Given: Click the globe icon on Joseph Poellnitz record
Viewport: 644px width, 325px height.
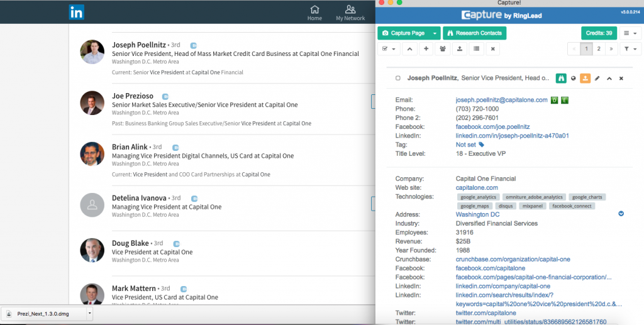Looking at the screenshot, I should [x=574, y=78].
